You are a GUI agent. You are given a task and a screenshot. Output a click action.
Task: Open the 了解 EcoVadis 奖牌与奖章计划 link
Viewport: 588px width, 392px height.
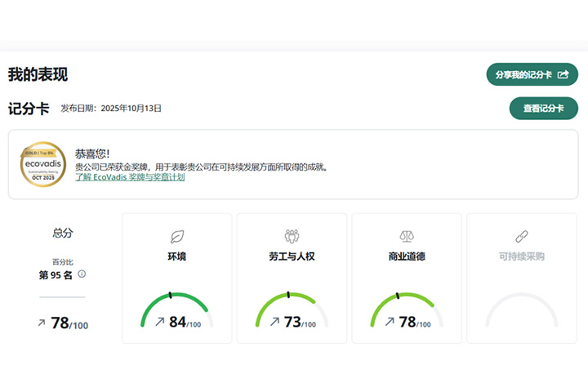(x=130, y=177)
